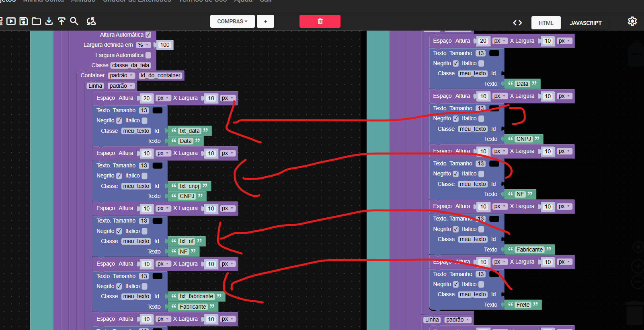
Task: Check Italico in right-side Frete text block
Action: 481,285
